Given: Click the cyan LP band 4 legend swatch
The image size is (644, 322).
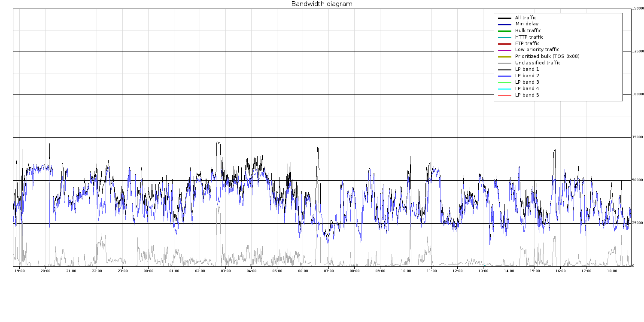Looking at the screenshot, I should 504,89.
